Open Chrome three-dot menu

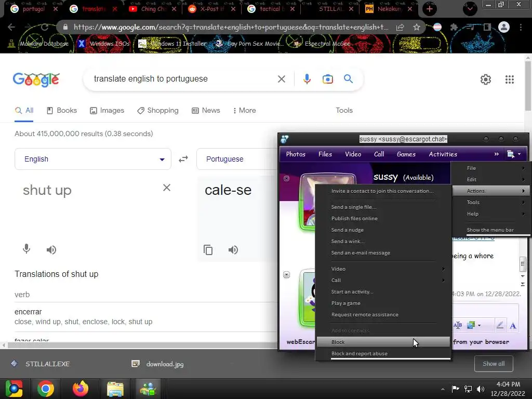[521, 27]
